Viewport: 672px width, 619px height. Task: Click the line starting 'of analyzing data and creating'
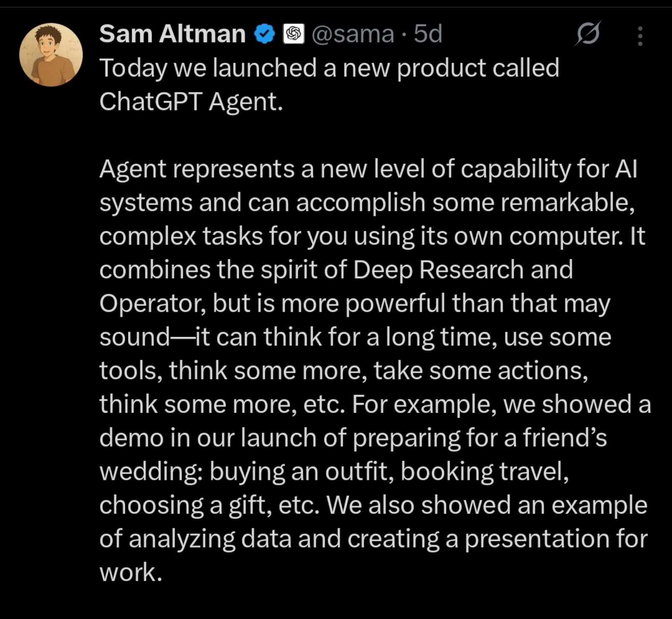tap(373, 539)
